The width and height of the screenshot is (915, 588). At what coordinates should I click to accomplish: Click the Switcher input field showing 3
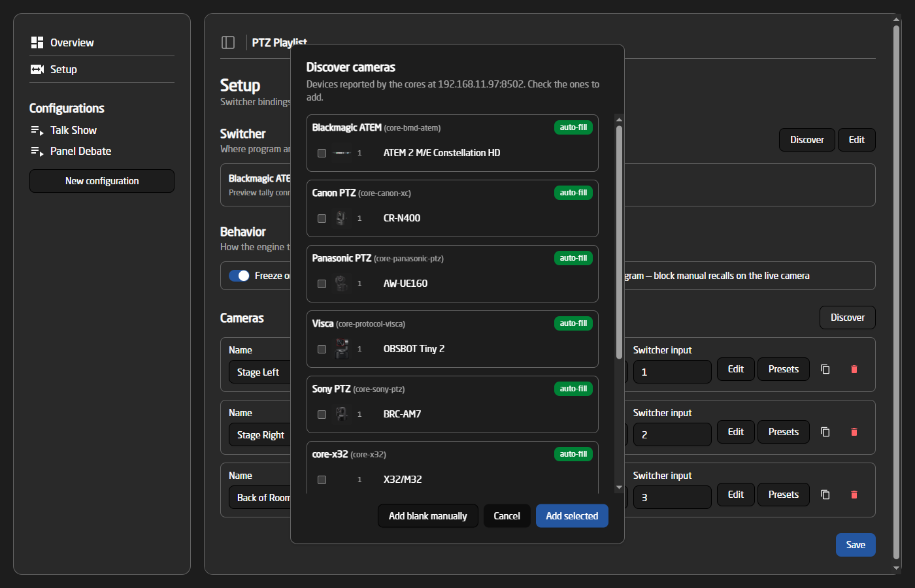click(672, 497)
